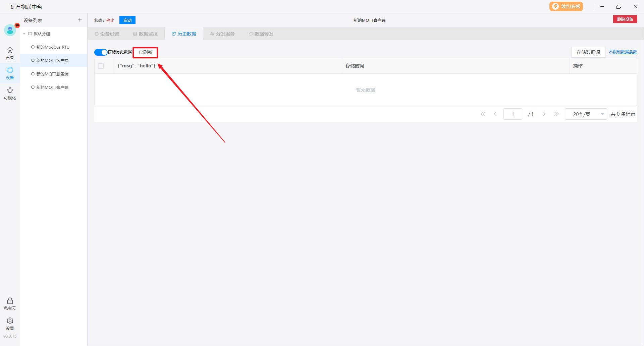The width and height of the screenshot is (644, 346).
Task: Click the 刷新 refresh button
Action: [146, 52]
